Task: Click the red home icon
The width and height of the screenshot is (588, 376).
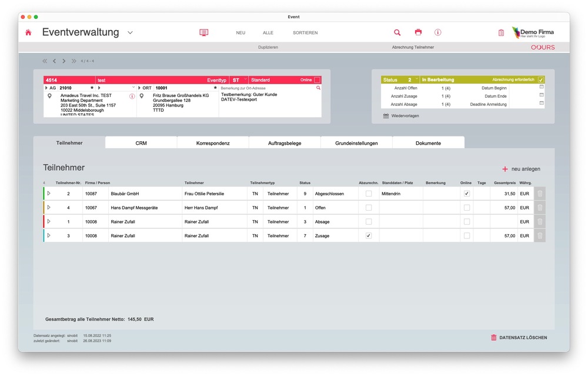Action: (x=28, y=33)
